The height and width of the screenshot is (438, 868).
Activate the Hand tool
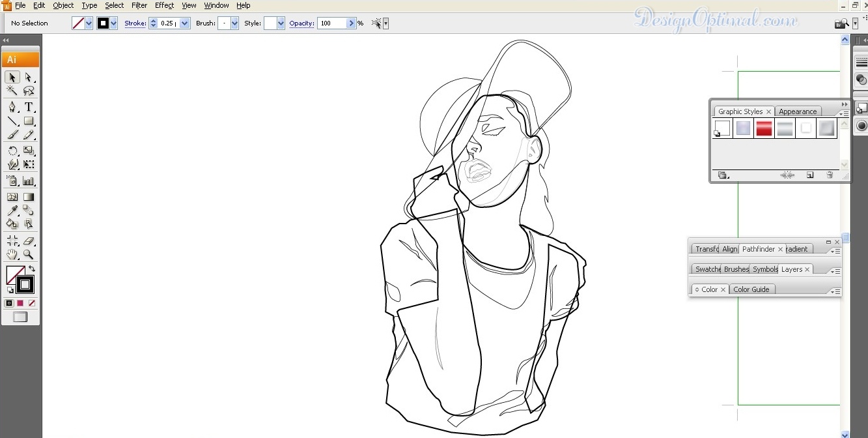[x=12, y=254]
